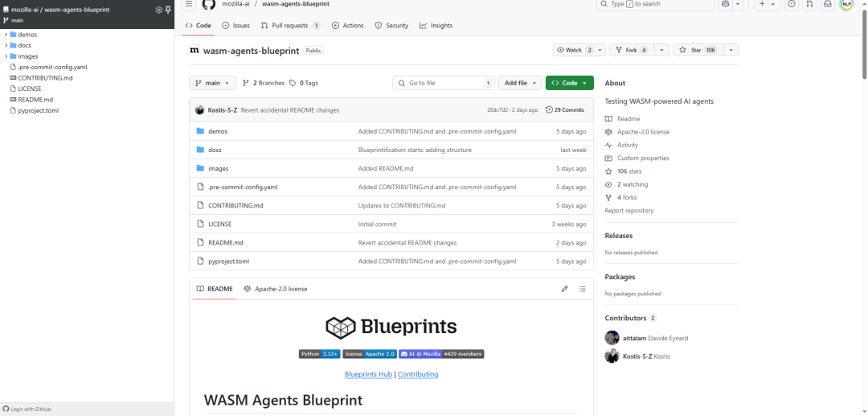This screenshot has height=416, width=868.
Task: Star the repository
Action: 698,50
